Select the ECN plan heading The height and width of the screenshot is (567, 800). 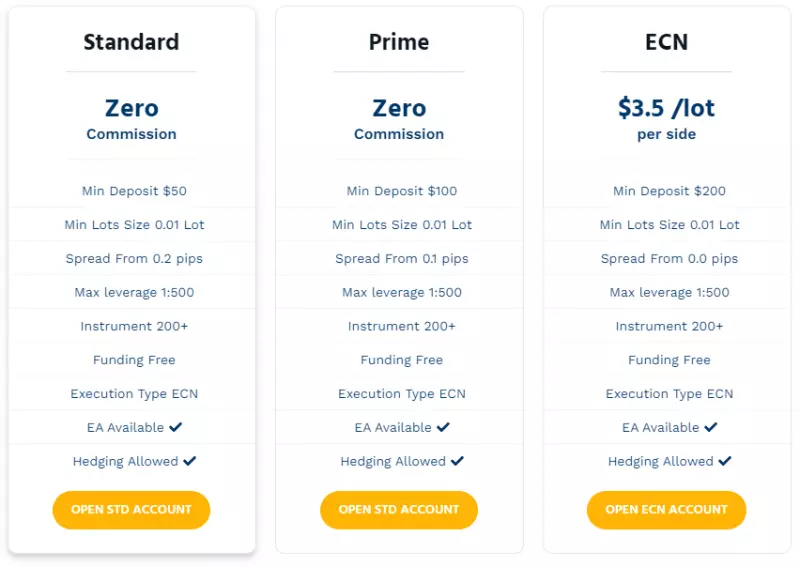pos(666,42)
